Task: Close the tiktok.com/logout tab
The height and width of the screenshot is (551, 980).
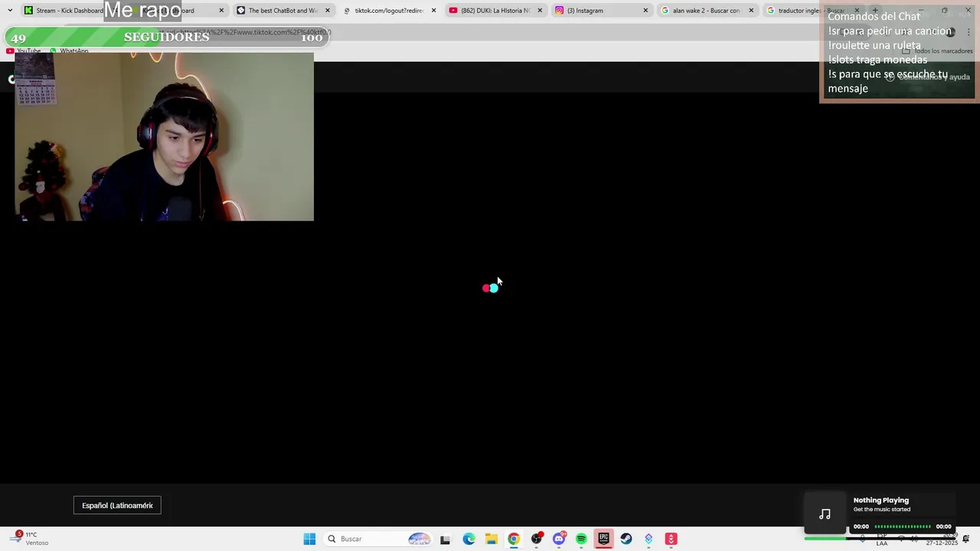Action: [x=434, y=11]
